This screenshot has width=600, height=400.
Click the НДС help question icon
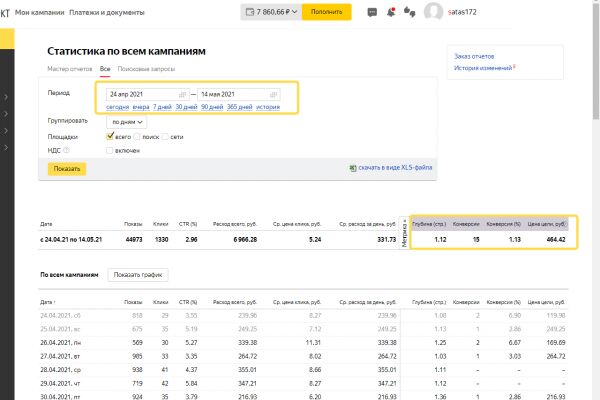67,150
